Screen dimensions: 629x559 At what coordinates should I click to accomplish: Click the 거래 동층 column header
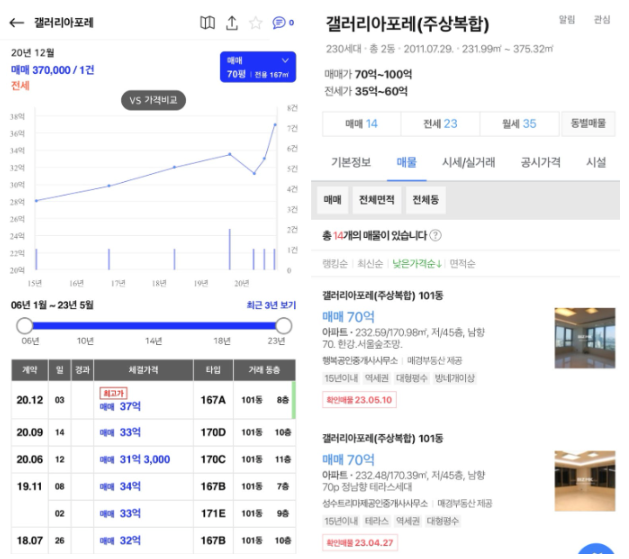(x=264, y=370)
